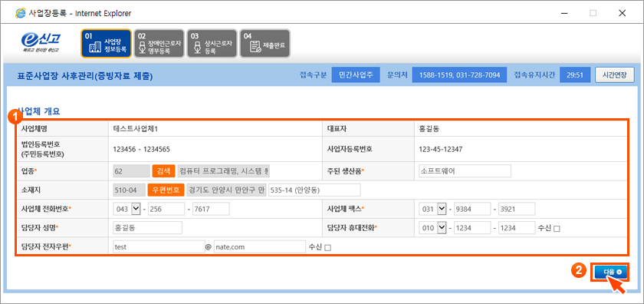This screenshot has width=644, height=304.
Task: Click the fax middle number field 9384
Action: pos(472,209)
